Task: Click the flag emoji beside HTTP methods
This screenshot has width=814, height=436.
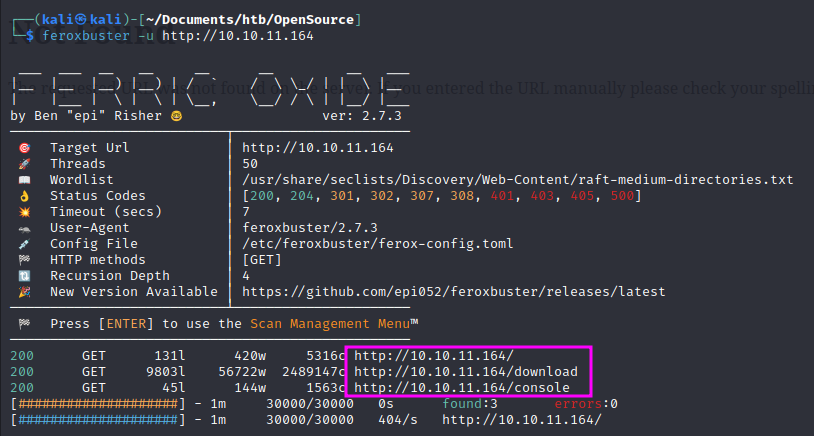Action: (24, 260)
